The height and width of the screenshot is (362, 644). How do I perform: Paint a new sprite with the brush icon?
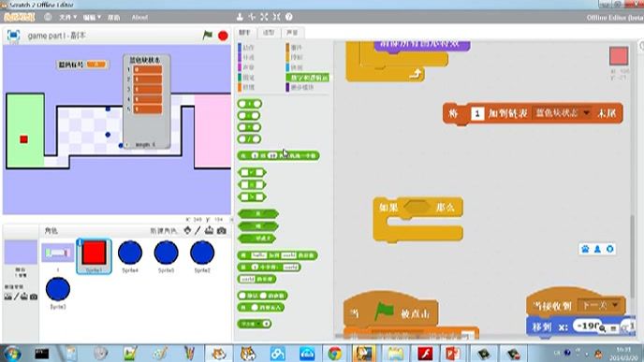(x=198, y=231)
